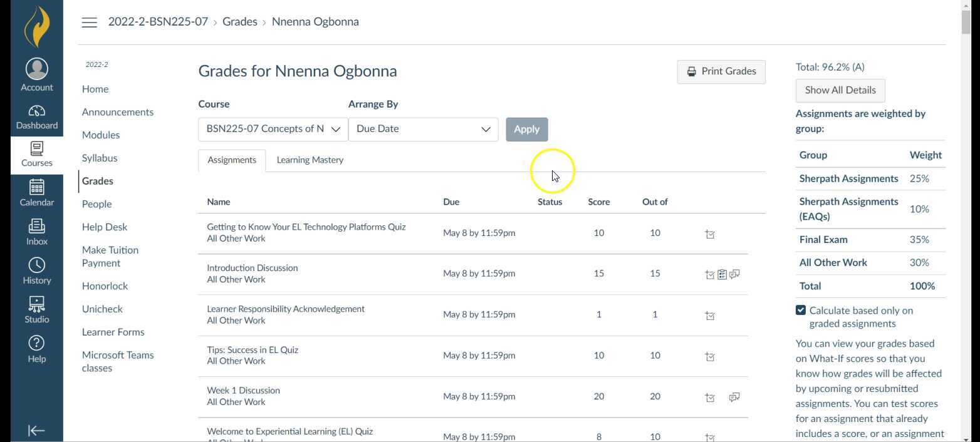This screenshot has width=980, height=442.
Task: Collapse the global navigation arrow
Action: [x=36, y=430]
